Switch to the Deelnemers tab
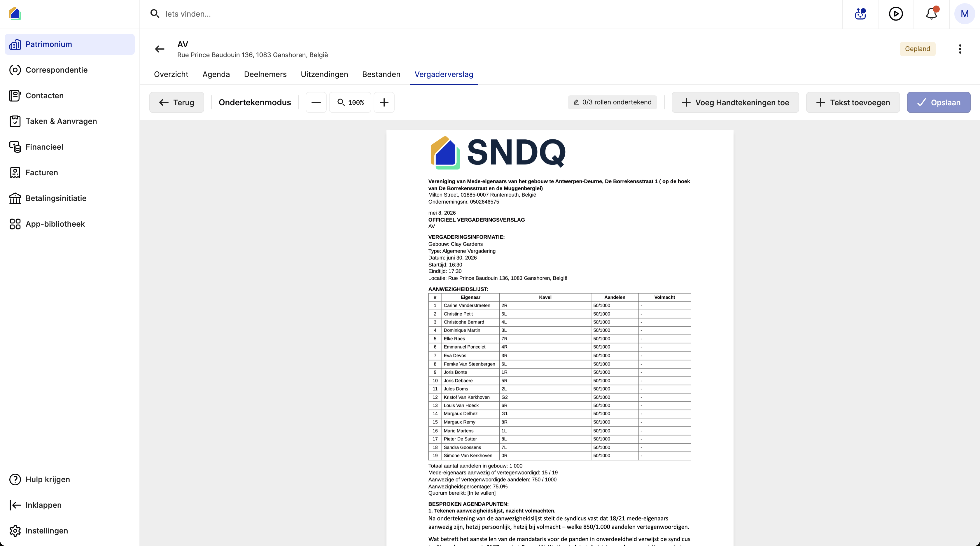The height and width of the screenshot is (546, 980). click(265, 75)
